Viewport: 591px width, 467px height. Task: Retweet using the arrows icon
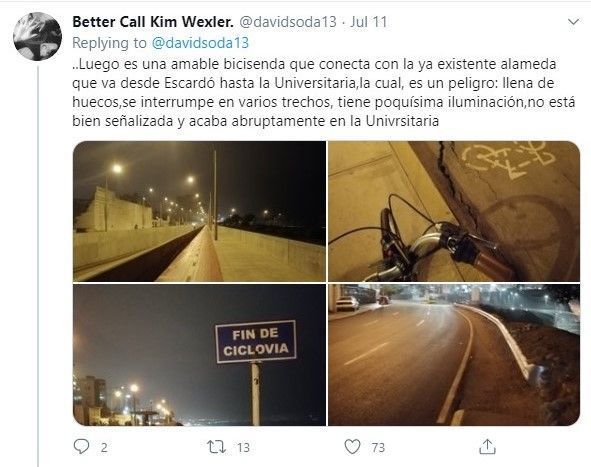217,447
